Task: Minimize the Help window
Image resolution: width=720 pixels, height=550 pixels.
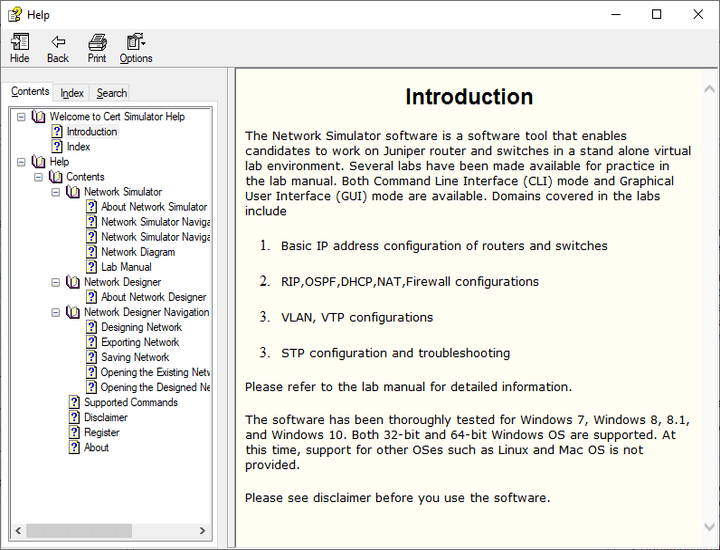Action: point(616,15)
